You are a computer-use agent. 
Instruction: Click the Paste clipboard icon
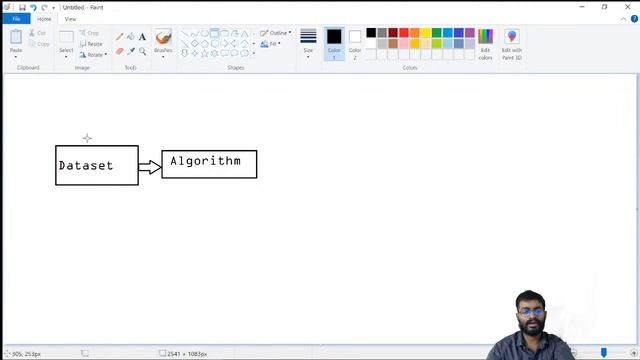click(16, 37)
